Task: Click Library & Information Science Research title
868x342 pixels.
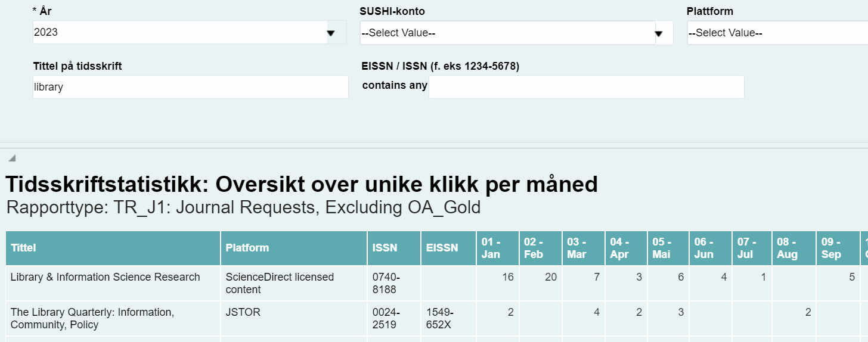Action: [106, 277]
